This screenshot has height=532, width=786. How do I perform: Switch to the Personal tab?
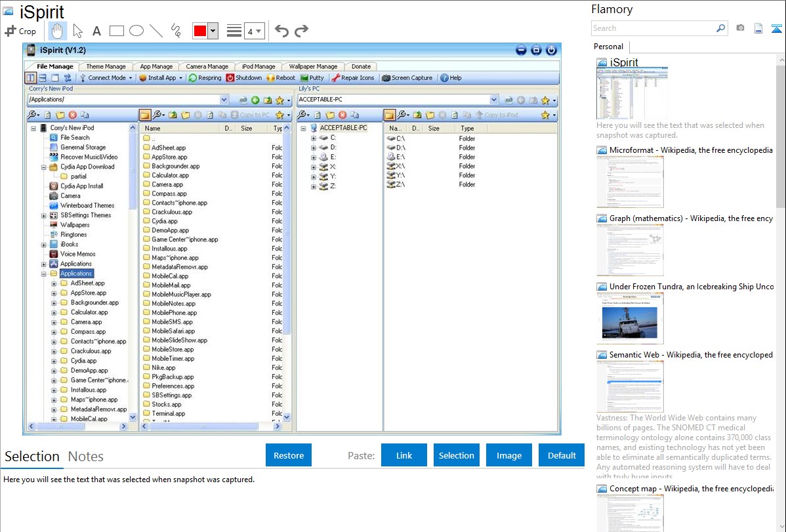(609, 47)
